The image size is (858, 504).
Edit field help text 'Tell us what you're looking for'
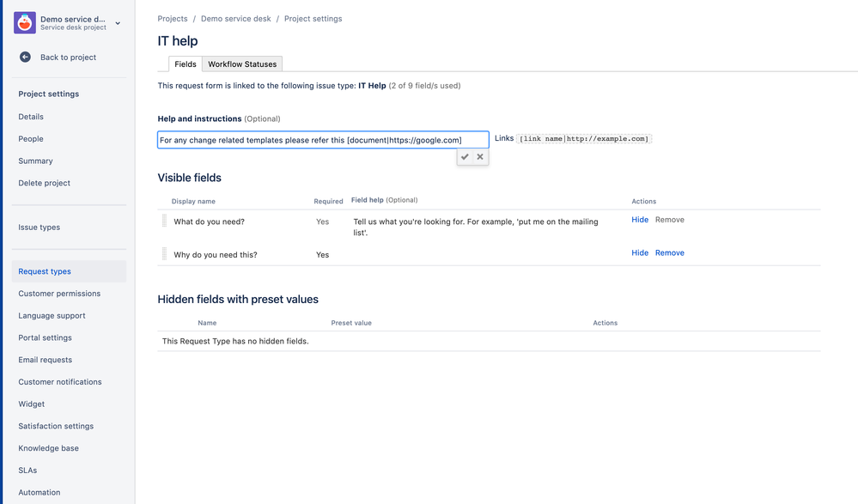[476, 228]
